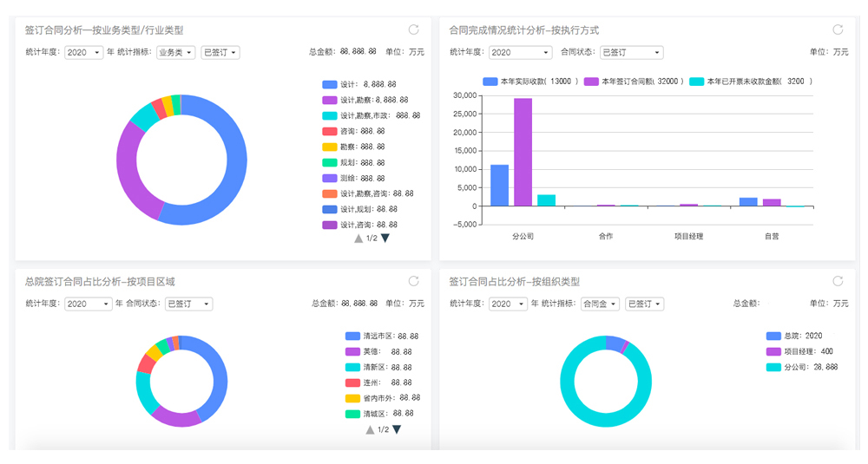Click the 清远市区 legend label
Viewport: 868px width, 464px height.
378,336
